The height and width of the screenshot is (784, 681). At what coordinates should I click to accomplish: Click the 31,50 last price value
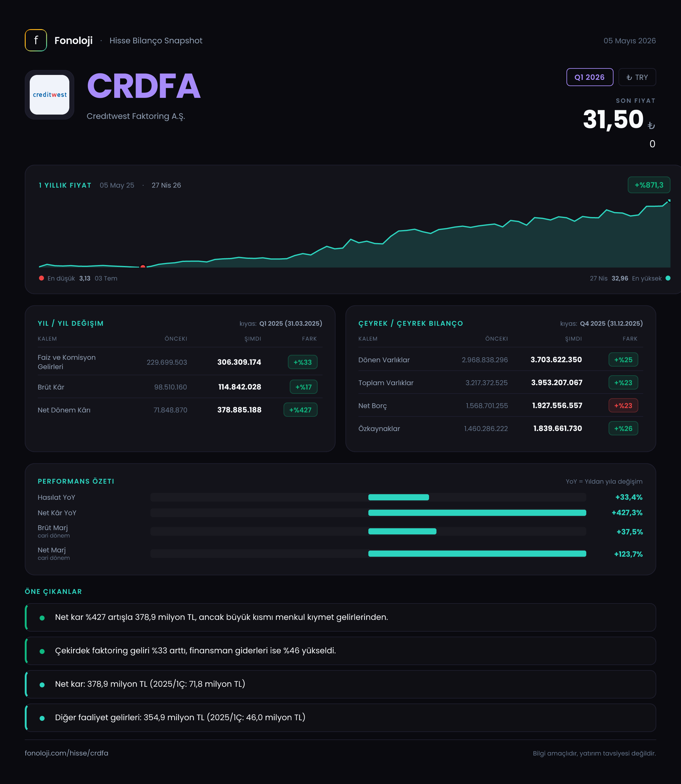(x=613, y=119)
